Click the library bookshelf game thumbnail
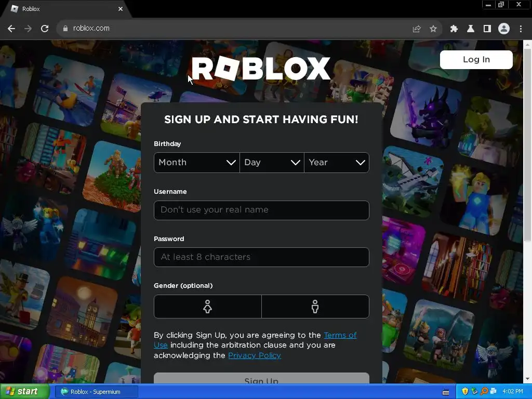532x399 pixels. pyautogui.click(x=457, y=268)
